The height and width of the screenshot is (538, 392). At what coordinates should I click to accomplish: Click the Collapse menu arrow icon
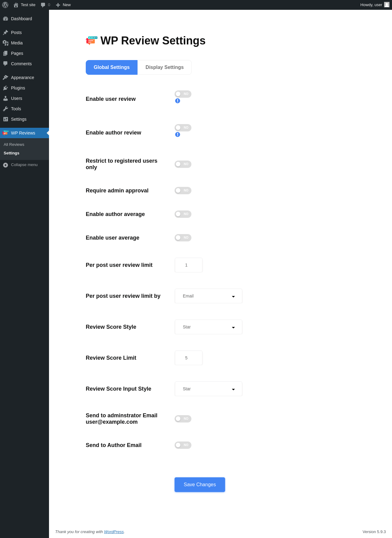pyautogui.click(x=6, y=165)
